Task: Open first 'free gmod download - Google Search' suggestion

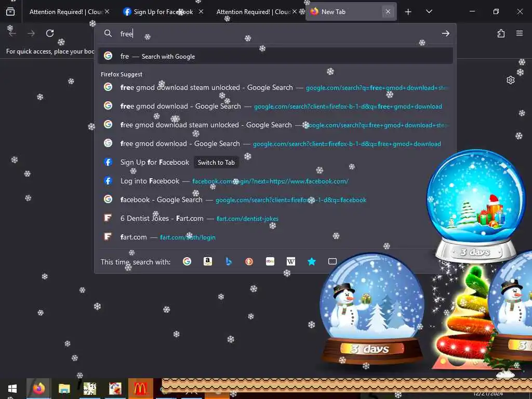Action: [275, 106]
